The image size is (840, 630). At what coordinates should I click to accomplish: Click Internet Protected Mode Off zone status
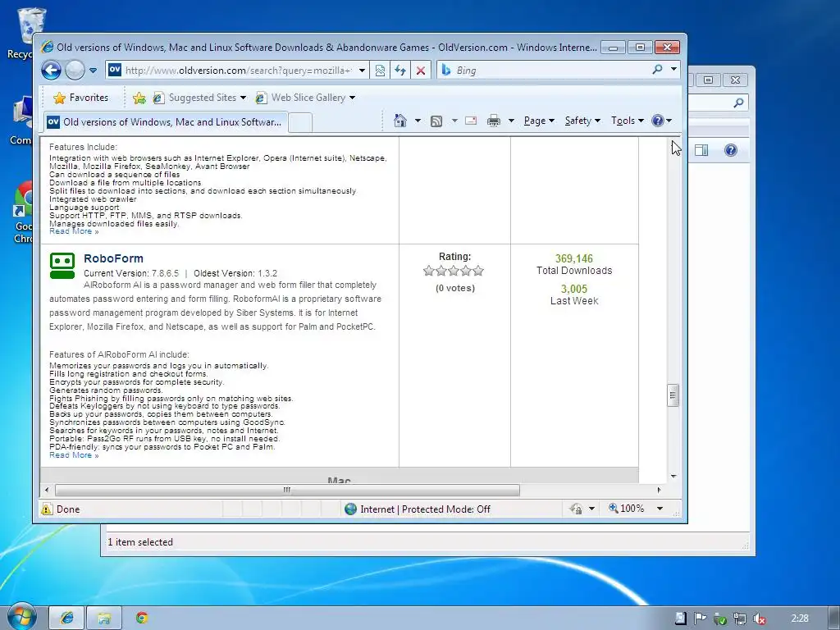[418, 509]
